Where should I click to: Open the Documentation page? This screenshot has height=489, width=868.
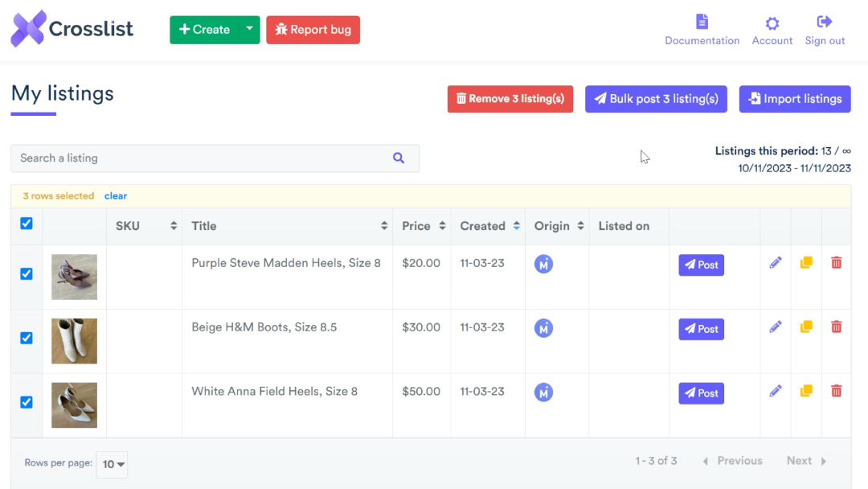coord(702,29)
